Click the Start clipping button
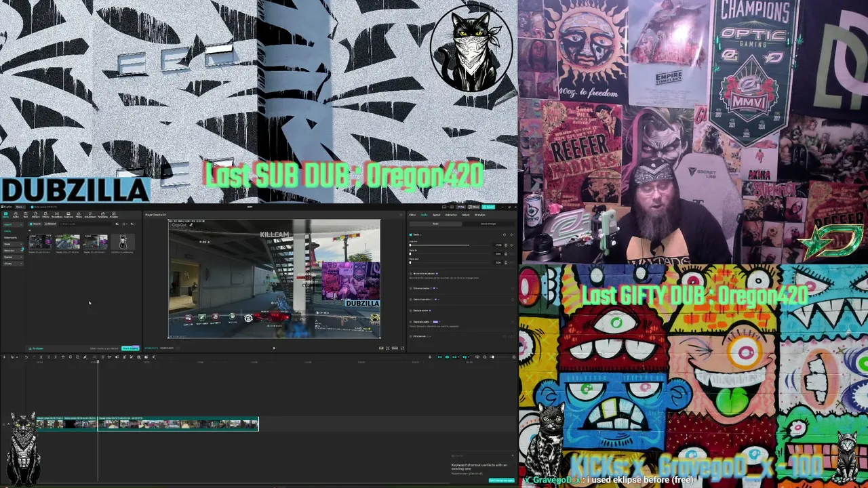This screenshot has width=868, height=488. [x=130, y=348]
